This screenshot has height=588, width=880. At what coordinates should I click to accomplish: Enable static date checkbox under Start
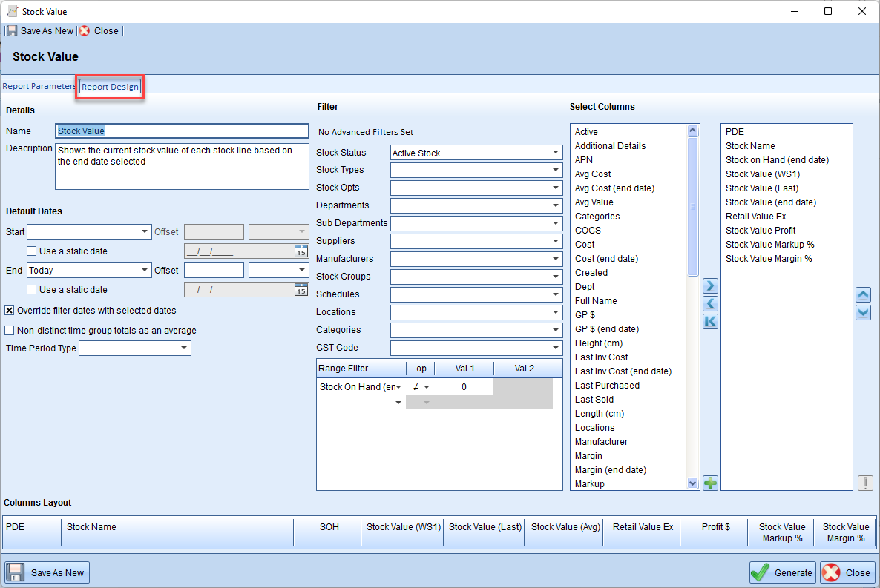coord(31,251)
